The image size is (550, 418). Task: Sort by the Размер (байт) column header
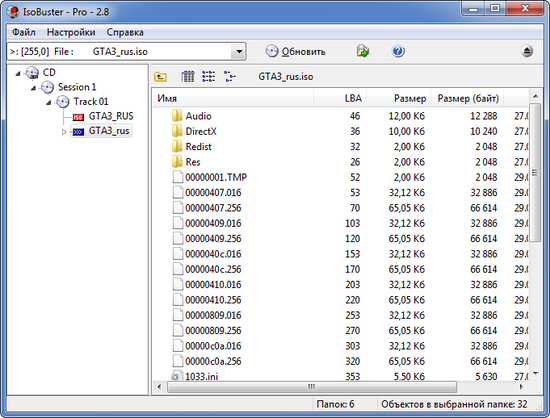pos(468,98)
